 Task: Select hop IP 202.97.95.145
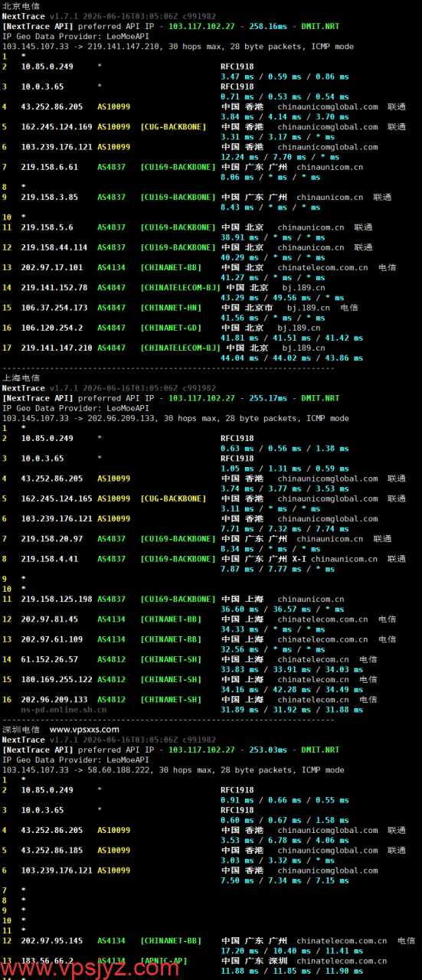pos(52,941)
